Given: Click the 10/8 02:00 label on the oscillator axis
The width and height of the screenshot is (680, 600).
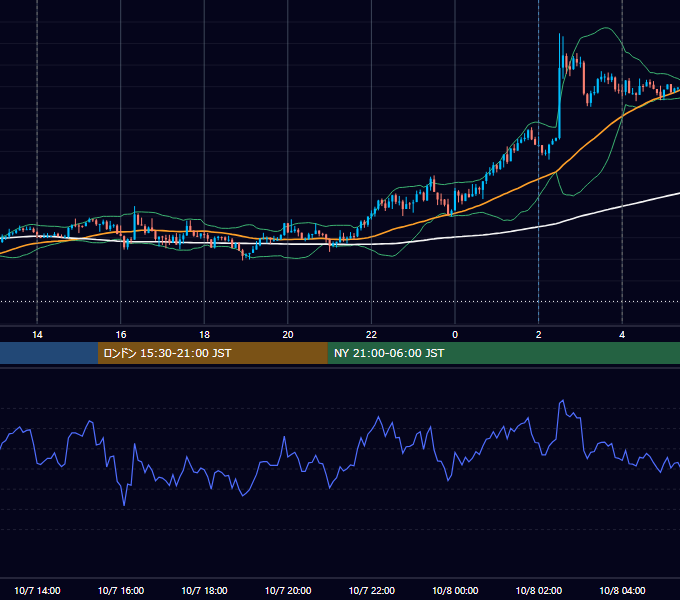Looking at the screenshot, I should tap(539, 590).
